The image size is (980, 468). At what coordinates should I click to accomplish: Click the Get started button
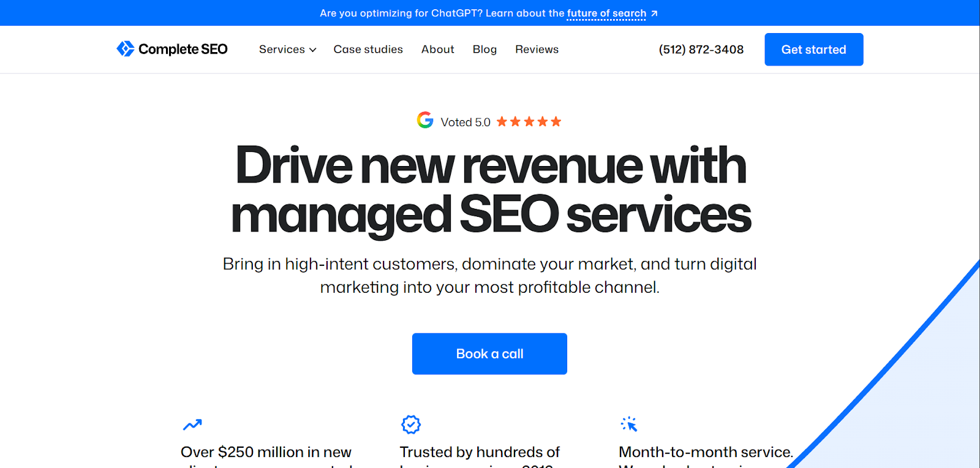tap(813, 49)
